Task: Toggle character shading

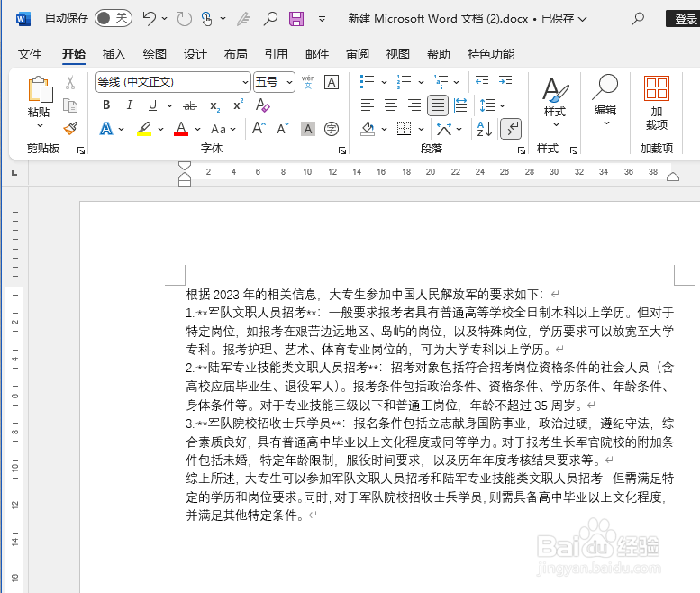Action: 308,129
